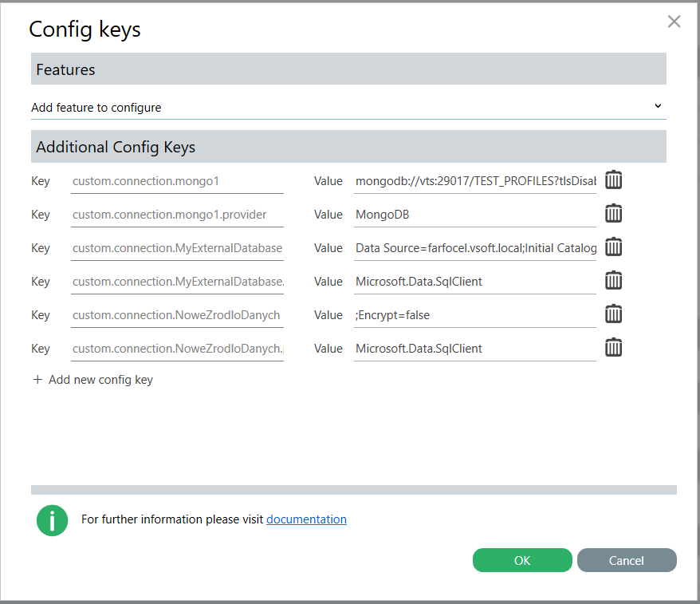Open the documentation link
Image resolution: width=700 pixels, height=604 pixels.
[306, 519]
